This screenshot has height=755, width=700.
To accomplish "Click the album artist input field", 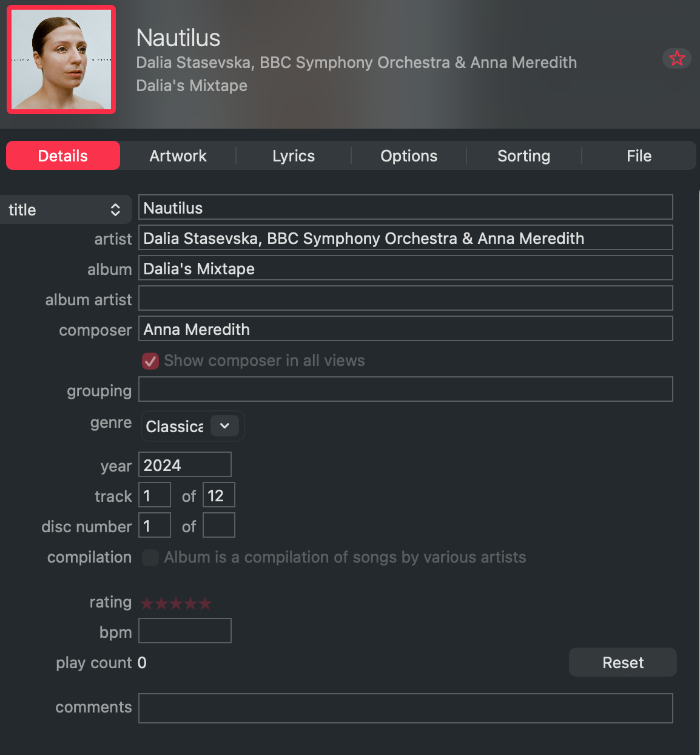I will [405, 298].
